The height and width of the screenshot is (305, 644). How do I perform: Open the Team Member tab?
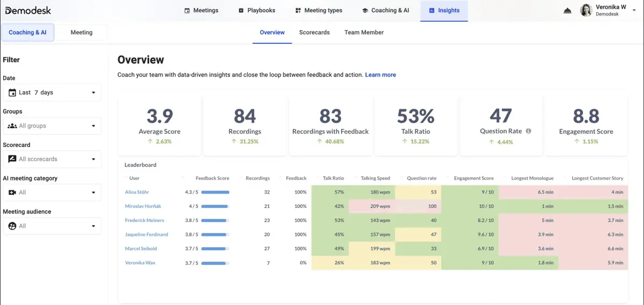364,32
